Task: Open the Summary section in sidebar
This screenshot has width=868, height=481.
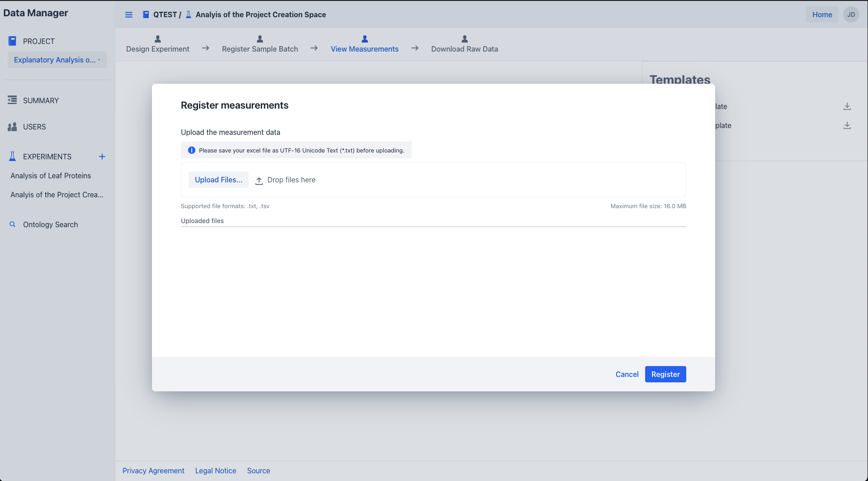Action: click(41, 100)
